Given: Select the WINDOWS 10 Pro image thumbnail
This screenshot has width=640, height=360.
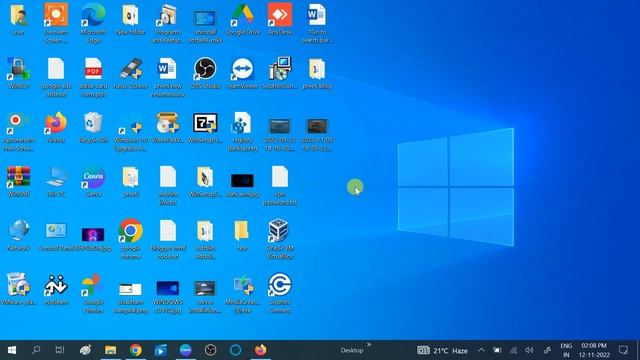Looking at the screenshot, I should (168, 296).
